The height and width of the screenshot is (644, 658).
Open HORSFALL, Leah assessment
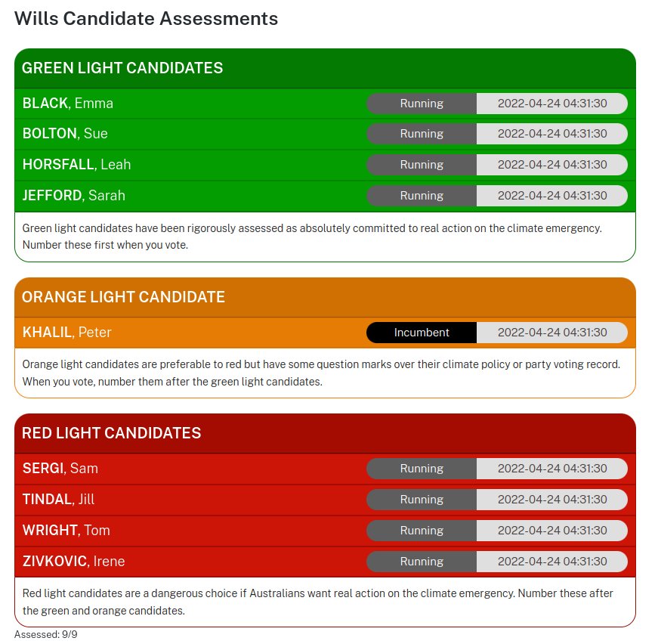pyautogui.click(x=76, y=165)
